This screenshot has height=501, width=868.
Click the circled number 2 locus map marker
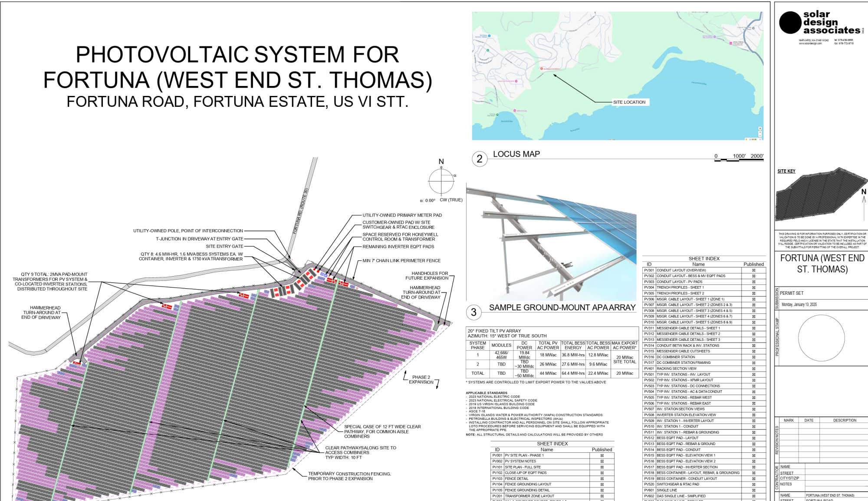point(479,159)
